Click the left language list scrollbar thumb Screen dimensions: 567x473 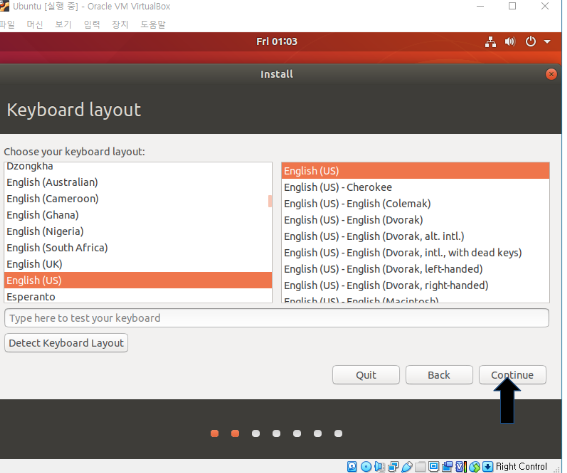[270, 201]
